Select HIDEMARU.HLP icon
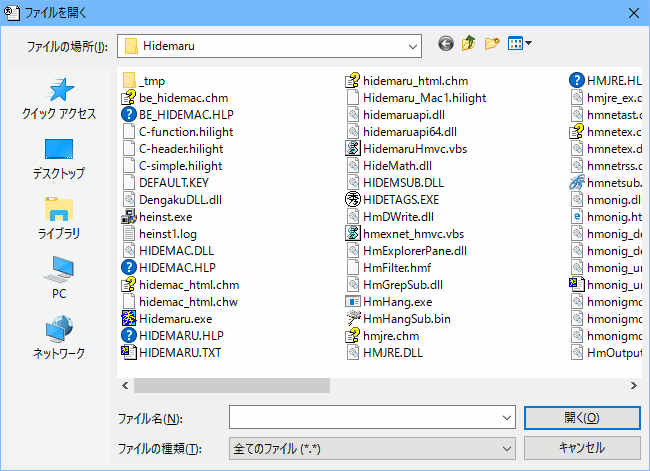Viewport: 650px width, 471px height. point(129,335)
